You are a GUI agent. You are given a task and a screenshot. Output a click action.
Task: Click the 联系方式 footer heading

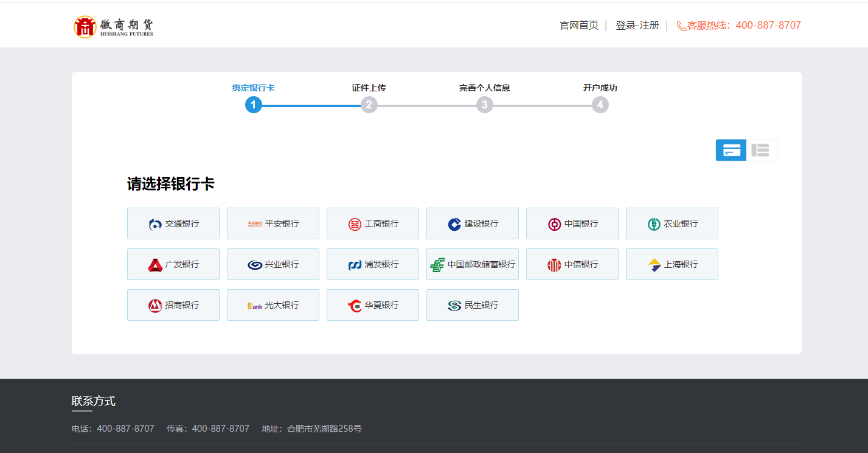pyautogui.click(x=93, y=401)
